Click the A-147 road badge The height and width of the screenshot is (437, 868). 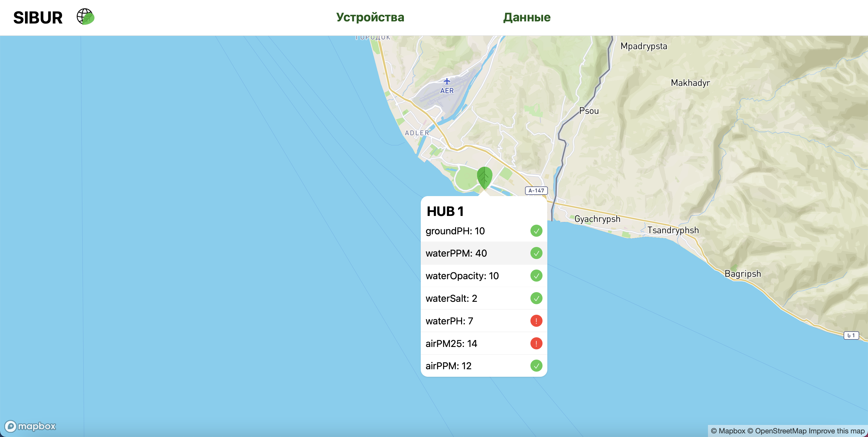pos(536,191)
